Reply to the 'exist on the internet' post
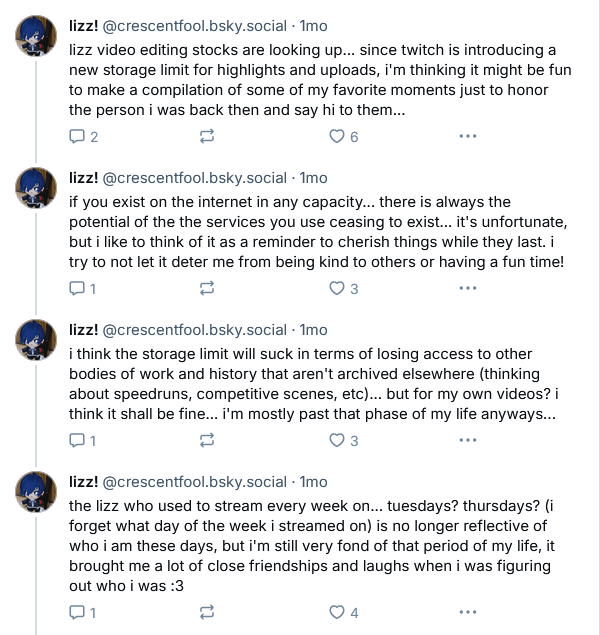The height and width of the screenshot is (635, 600). click(x=82, y=288)
